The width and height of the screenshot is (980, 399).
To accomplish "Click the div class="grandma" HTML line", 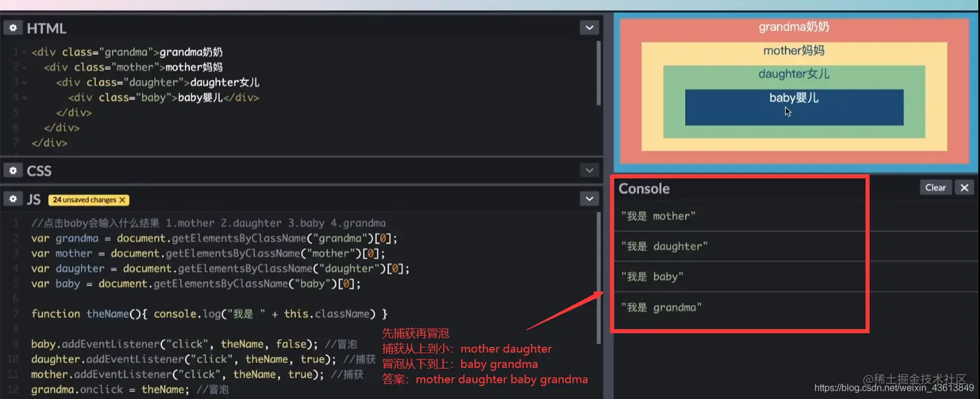I will click(127, 52).
